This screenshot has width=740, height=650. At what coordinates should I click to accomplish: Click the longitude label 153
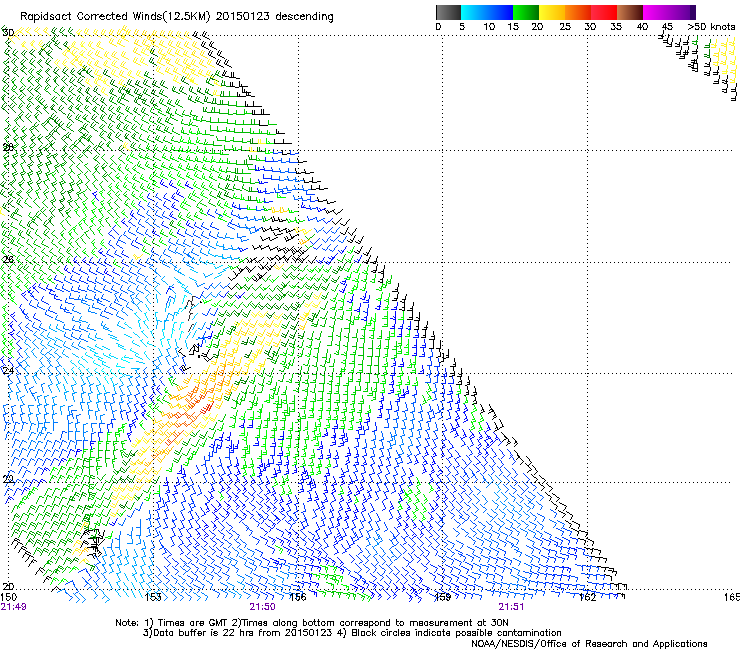point(153,597)
